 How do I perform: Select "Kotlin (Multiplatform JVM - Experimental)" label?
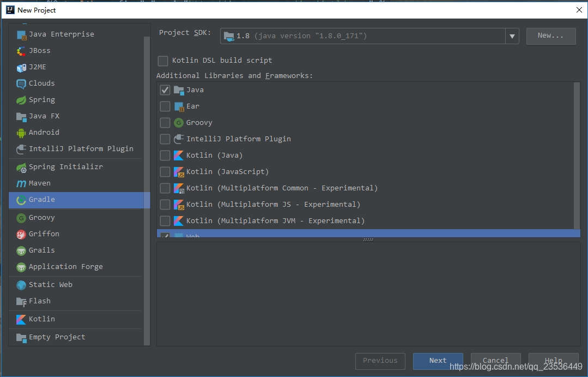[276, 221]
